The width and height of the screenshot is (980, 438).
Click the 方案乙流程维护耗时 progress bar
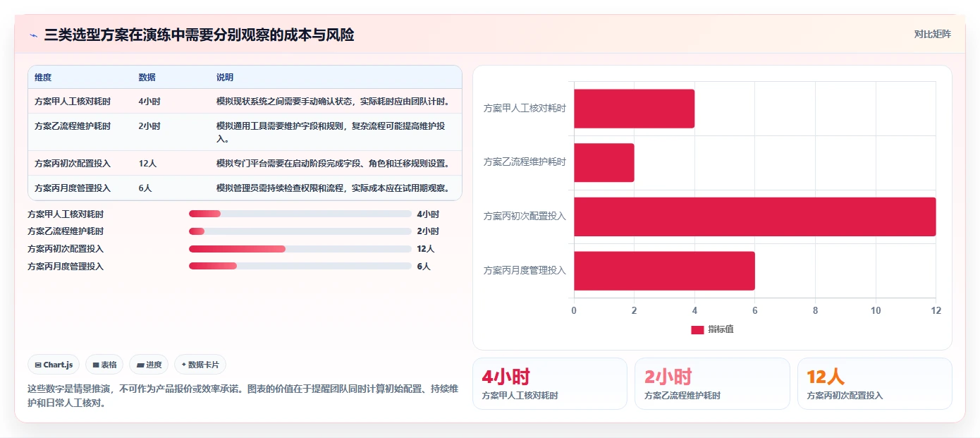point(300,231)
